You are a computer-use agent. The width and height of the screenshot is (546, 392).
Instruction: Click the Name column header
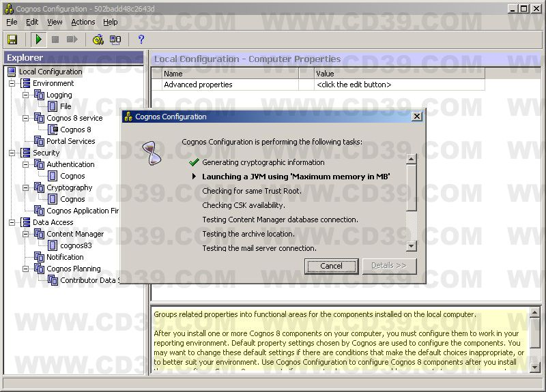tap(230, 74)
